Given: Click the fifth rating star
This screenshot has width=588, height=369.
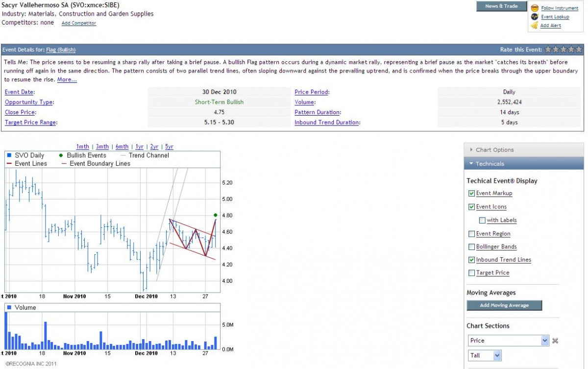Looking at the screenshot, I should [x=579, y=49].
